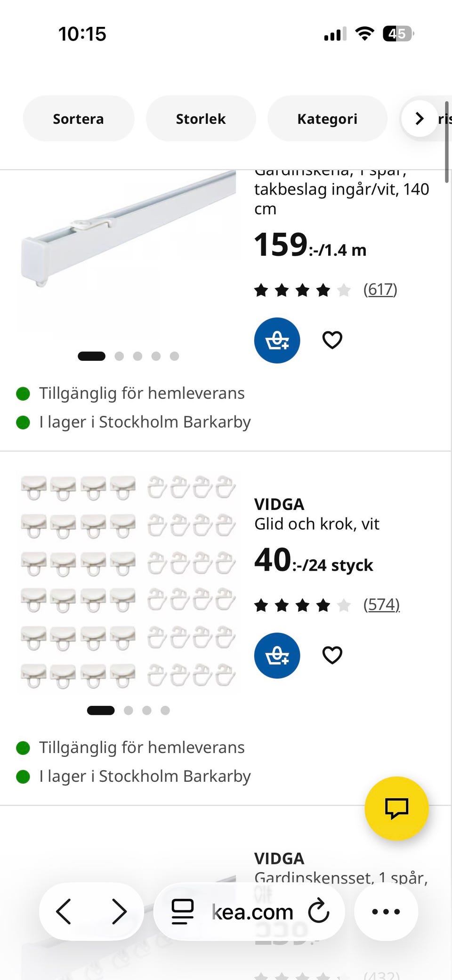Open the 617 reviews link
The height and width of the screenshot is (980, 452).
pos(380,289)
